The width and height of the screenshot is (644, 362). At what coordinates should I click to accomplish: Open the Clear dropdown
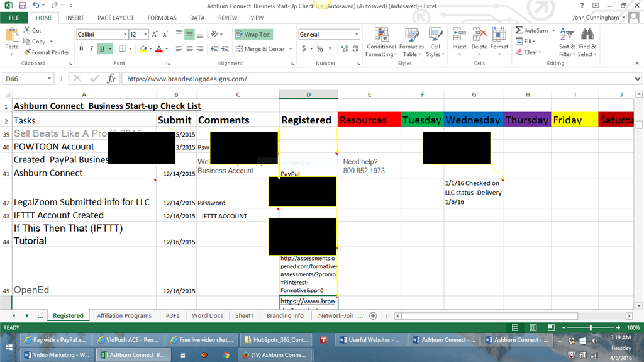(x=528, y=52)
